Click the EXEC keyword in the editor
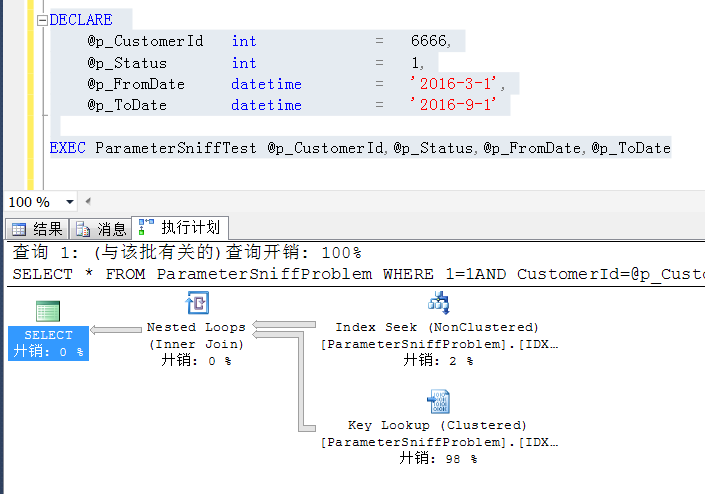This screenshot has height=494, width=705. click(67, 148)
